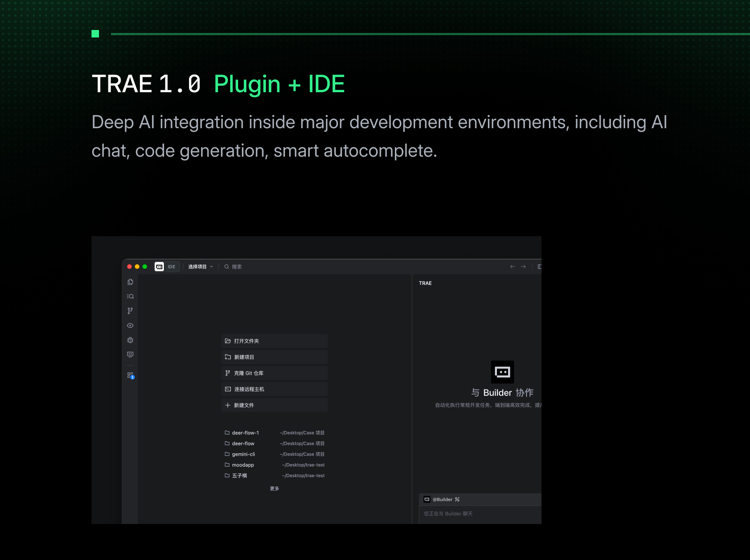Click the 更多 more link
Screen dimensions: 750x560
[x=274, y=488]
